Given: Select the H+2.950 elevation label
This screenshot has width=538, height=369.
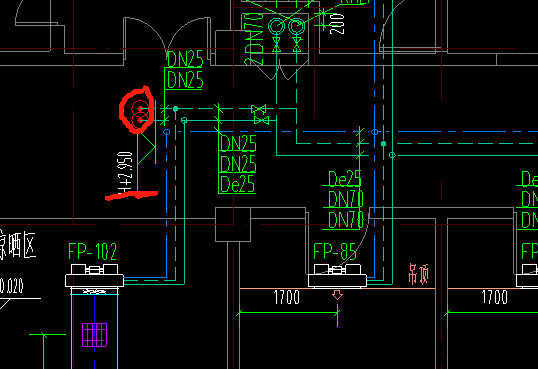Looking at the screenshot, I should pos(125,172).
